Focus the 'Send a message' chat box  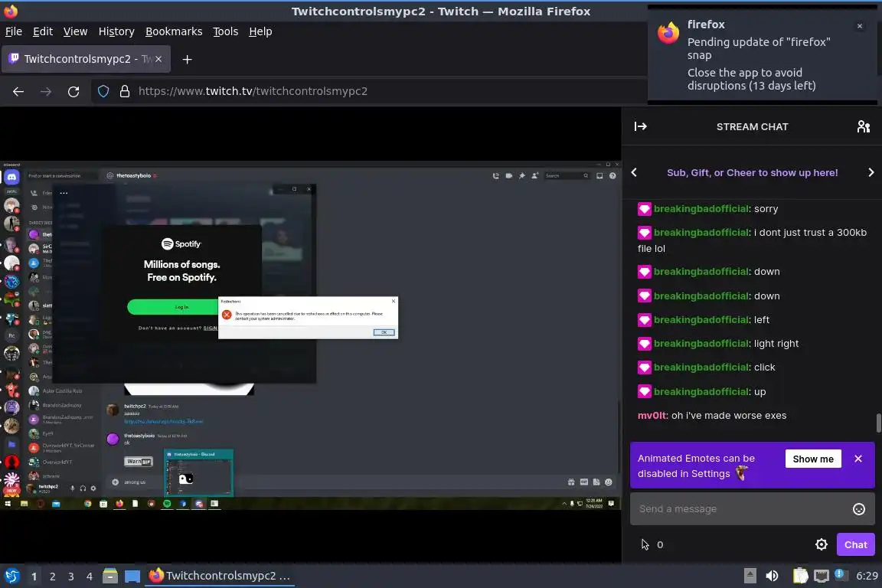(x=740, y=509)
